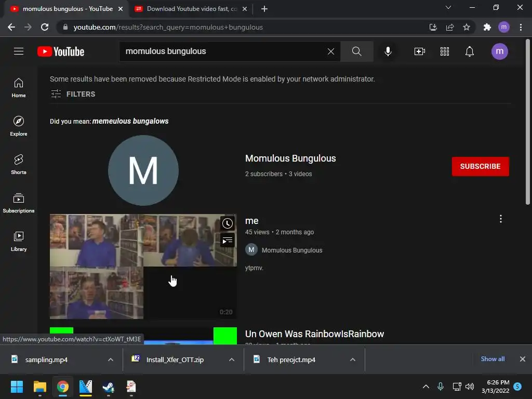This screenshot has height=399, width=532.
Task: Add the 'me' video to Watch later
Action: (x=228, y=223)
